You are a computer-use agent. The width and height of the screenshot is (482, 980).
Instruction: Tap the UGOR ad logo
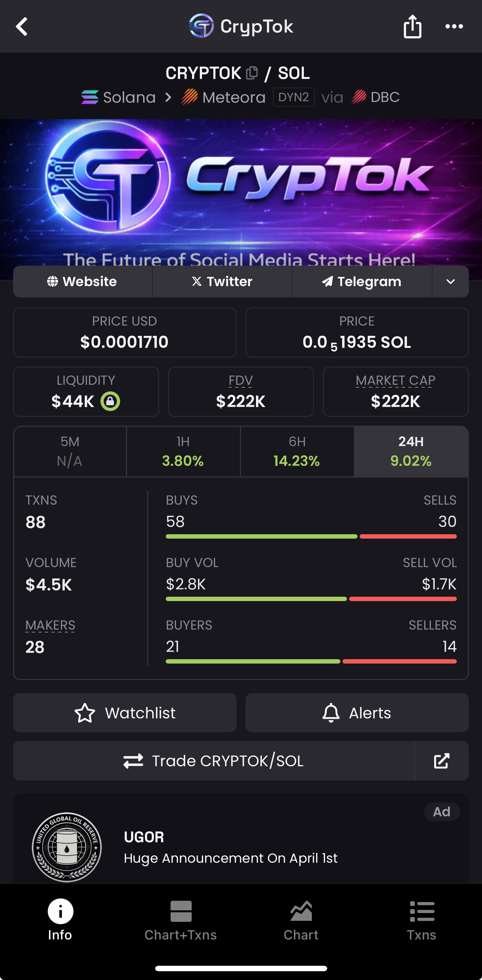(67, 847)
